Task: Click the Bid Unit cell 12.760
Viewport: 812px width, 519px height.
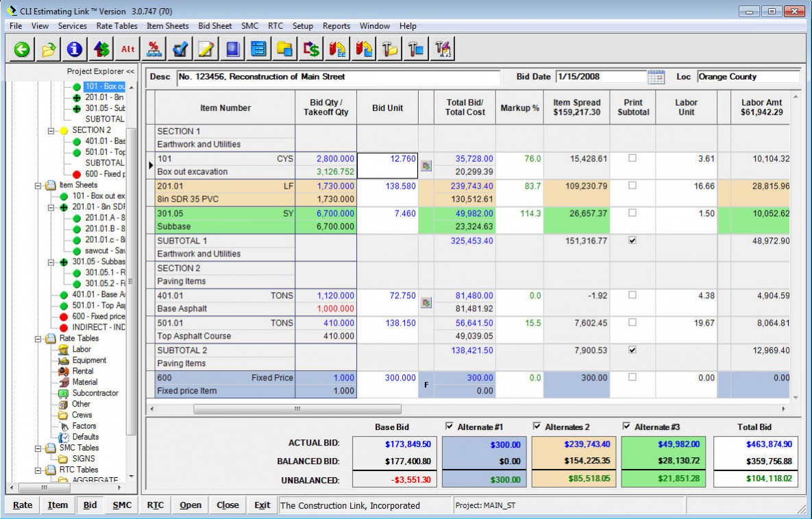Action: 387,165
